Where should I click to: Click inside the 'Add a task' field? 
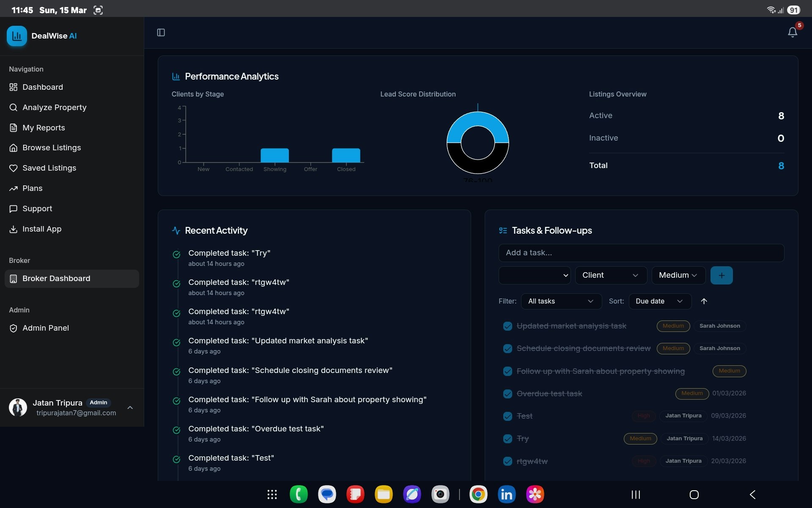pos(641,253)
